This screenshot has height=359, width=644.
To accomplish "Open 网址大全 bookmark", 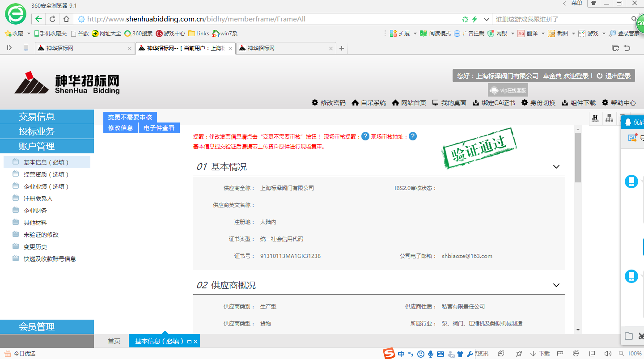I will (106, 34).
